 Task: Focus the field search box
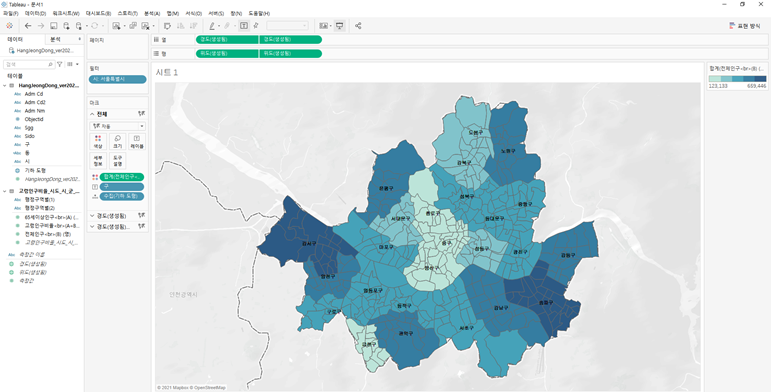[x=28, y=64]
